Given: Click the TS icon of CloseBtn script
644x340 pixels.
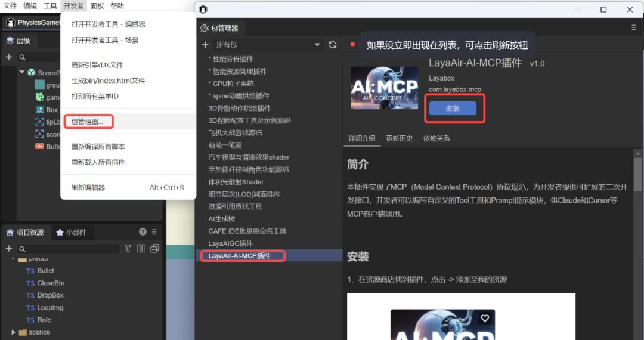Looking at the screenshot, I should (x=30, y=283).
